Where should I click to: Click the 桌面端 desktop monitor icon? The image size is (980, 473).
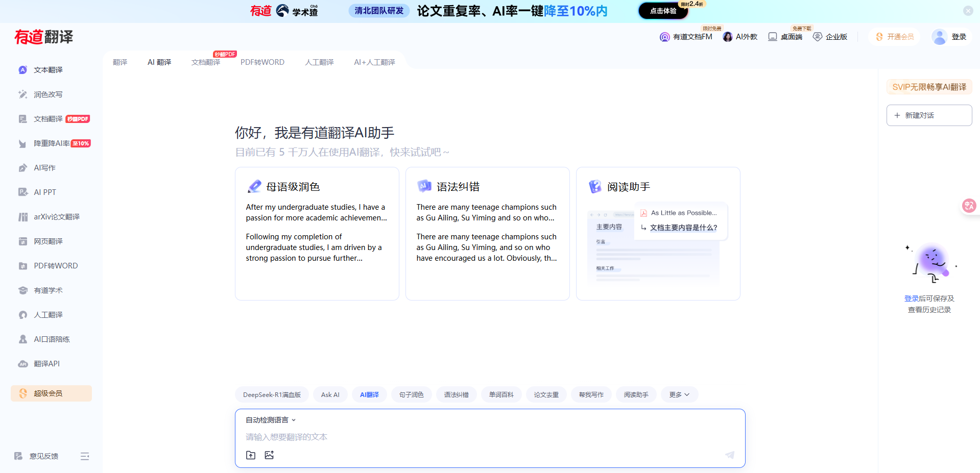[x=773, y=37]
